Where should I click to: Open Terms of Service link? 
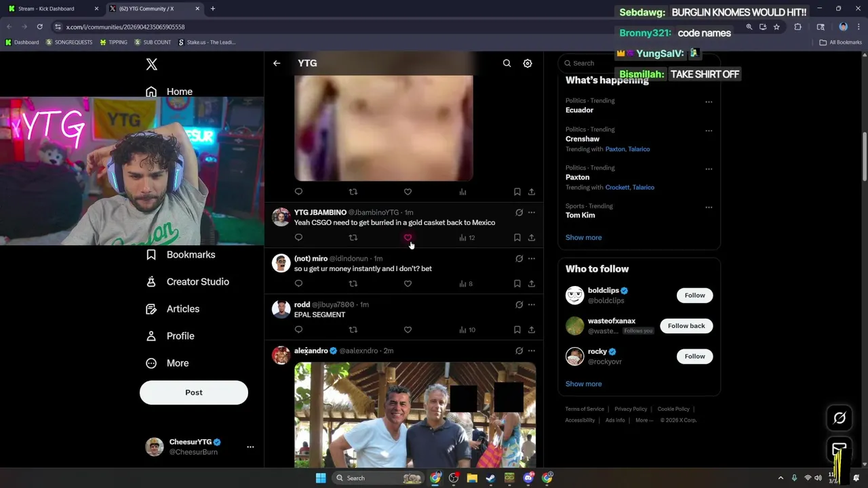click(x=585, y=409)
